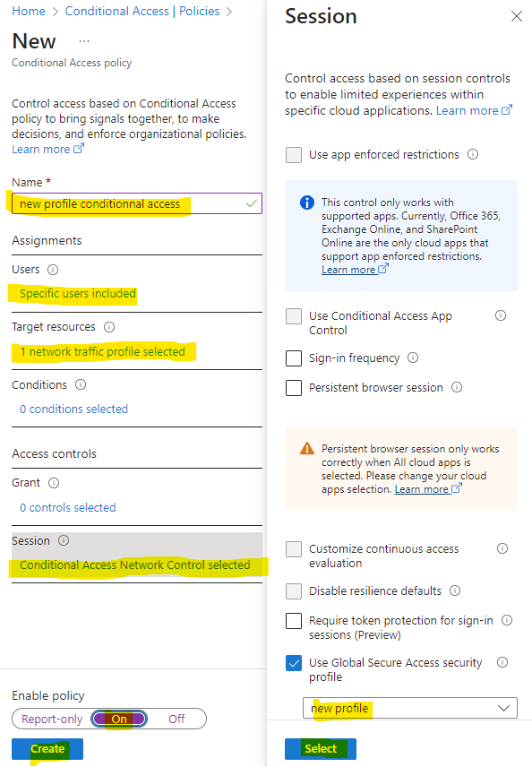Click info icon beside Persistent browser session
This screenshot has height=767, width=532.
(x=457, y=387)
